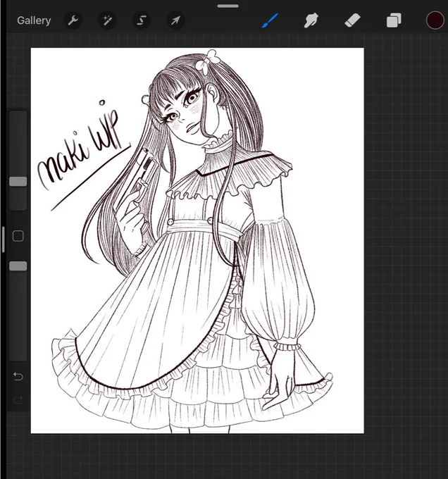Click the brush size slider handle

pyautogui.click(x=18, y=182)
